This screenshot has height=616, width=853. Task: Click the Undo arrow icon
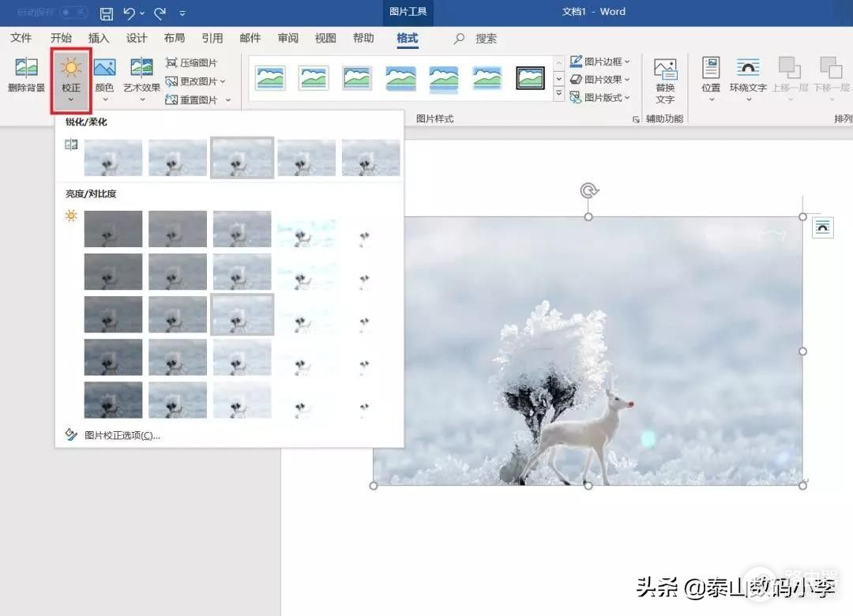(x=130, y=13)
